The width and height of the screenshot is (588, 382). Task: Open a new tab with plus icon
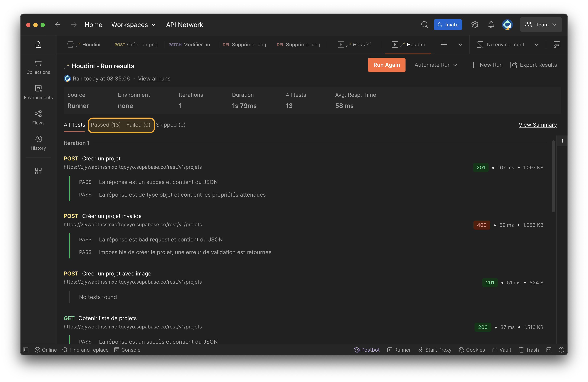click(444, 45)
